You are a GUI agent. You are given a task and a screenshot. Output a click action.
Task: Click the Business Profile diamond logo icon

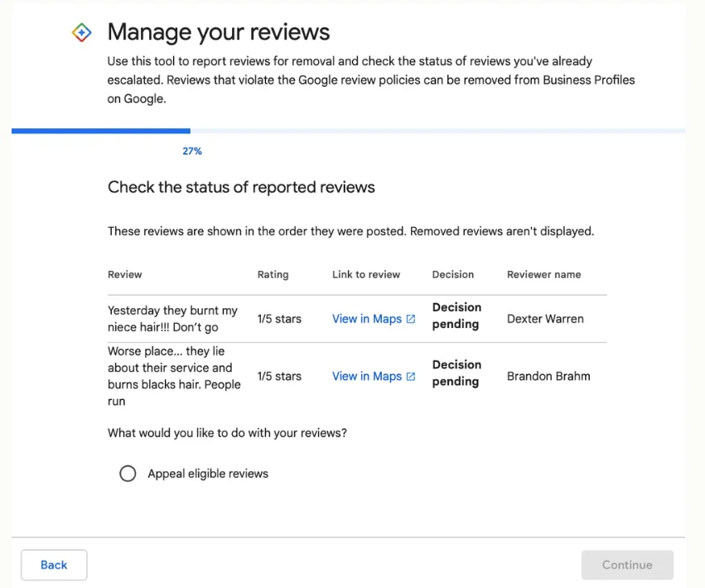pyautogui.click(x=81, y=32)
